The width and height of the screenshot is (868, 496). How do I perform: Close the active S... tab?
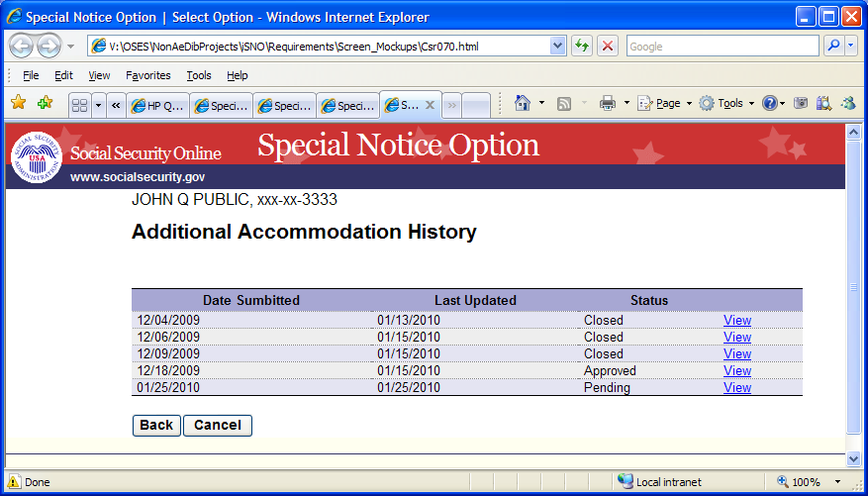(429, 105)
